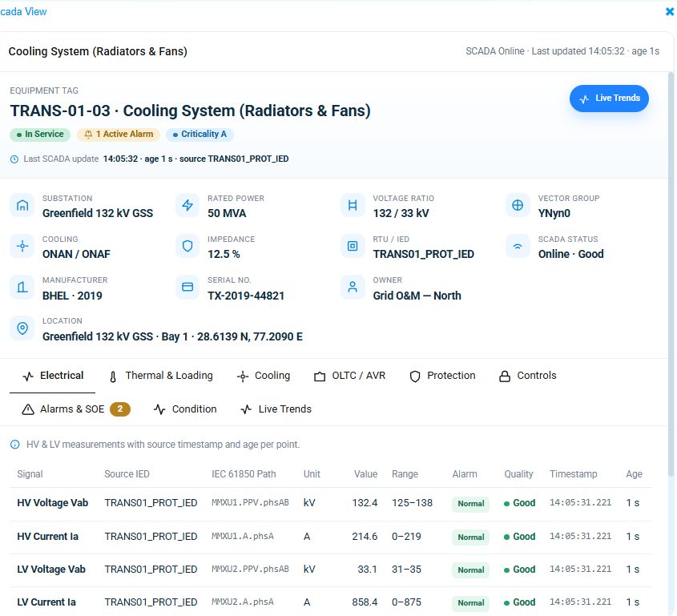Open the Alarms & SOE tab

[75, 409]
